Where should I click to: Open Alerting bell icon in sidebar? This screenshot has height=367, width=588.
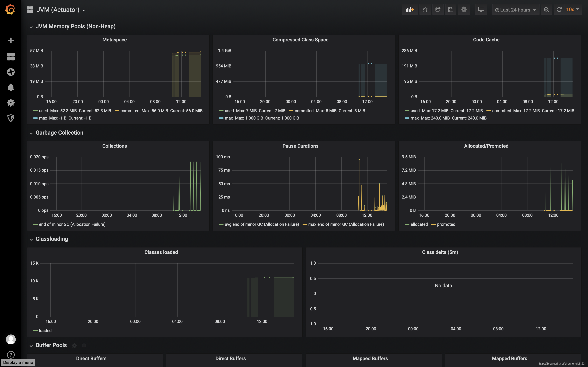point(11,87)
